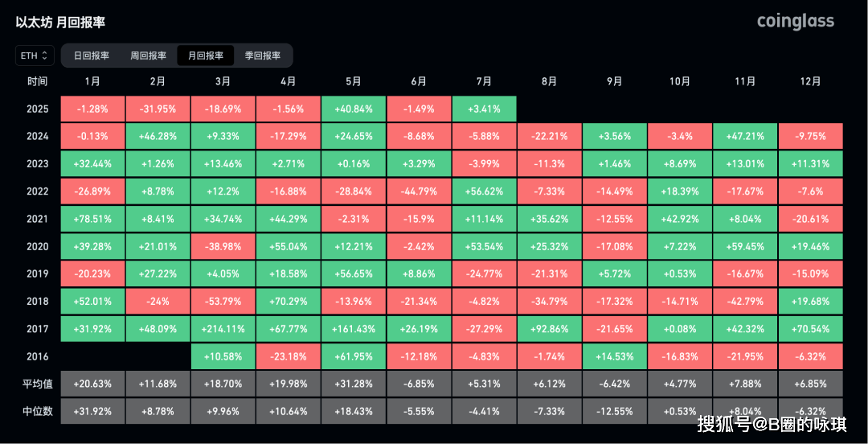Click June 2022 cell -44.79%
The width and height of the screenshot is (868, 444).
pos(419,191)
